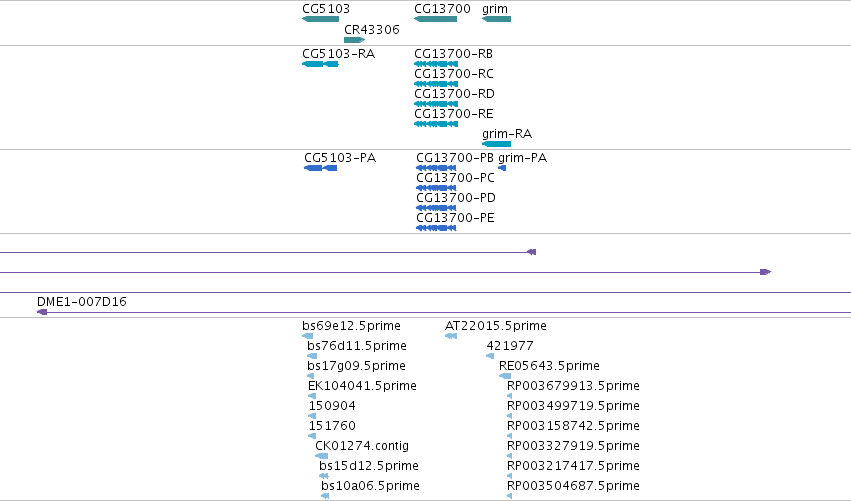Select CK01274.contig feature
Image resolution: width=851 pixels, height=501 pixels.
(x=321, y=456)
